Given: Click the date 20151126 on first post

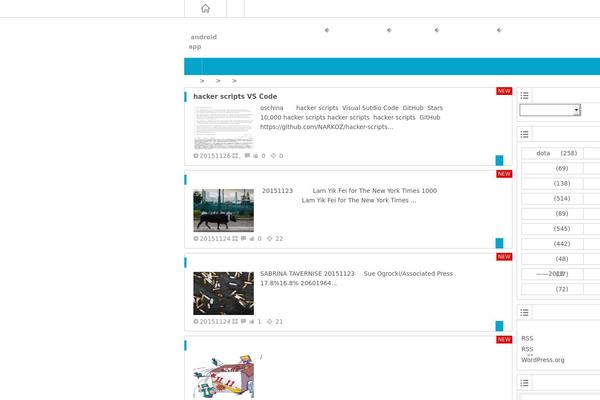Looking at the screenshot, I should tap(215, 156).
